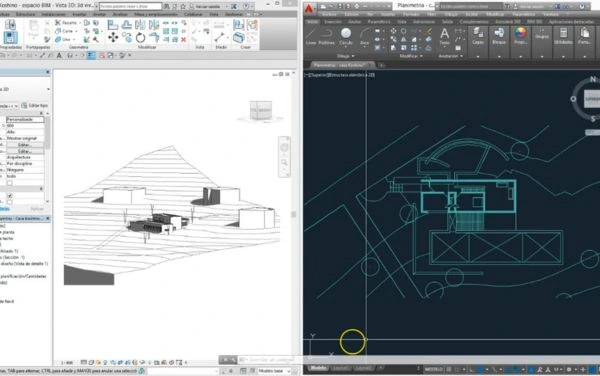This screenshot has width=600, height=376.
Task: Select the Círculo tool in AutoCAD ribbon
Action: (x=346, y=37)
